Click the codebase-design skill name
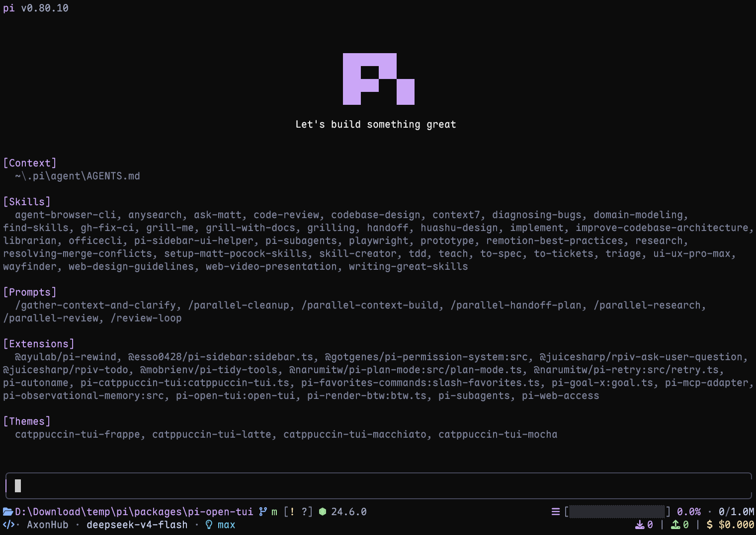 tap(376, 215)
